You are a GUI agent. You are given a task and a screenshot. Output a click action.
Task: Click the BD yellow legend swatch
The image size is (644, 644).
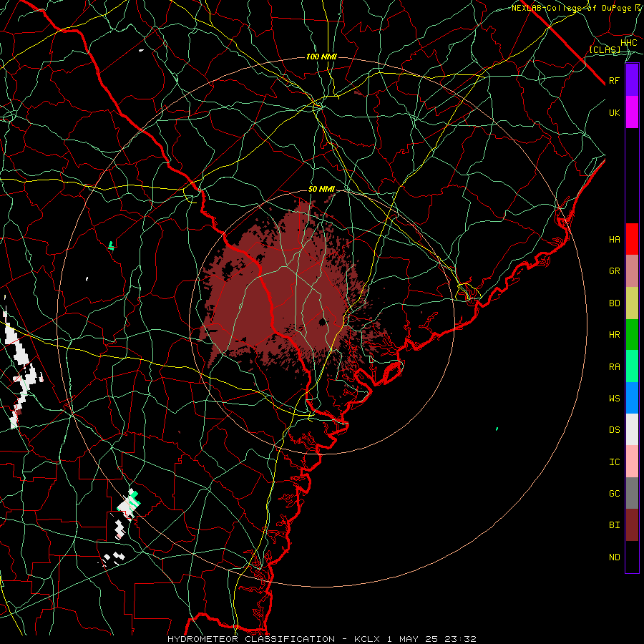pyautogui.click(x=632, y=303)
